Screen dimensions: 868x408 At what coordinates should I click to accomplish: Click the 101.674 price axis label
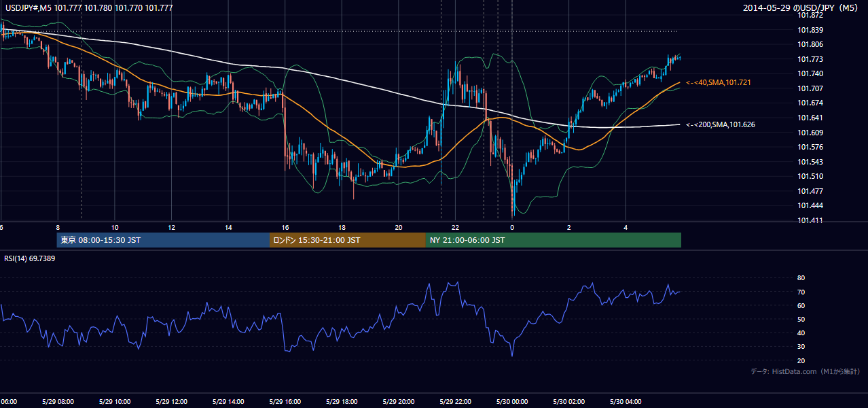[810, 103]
